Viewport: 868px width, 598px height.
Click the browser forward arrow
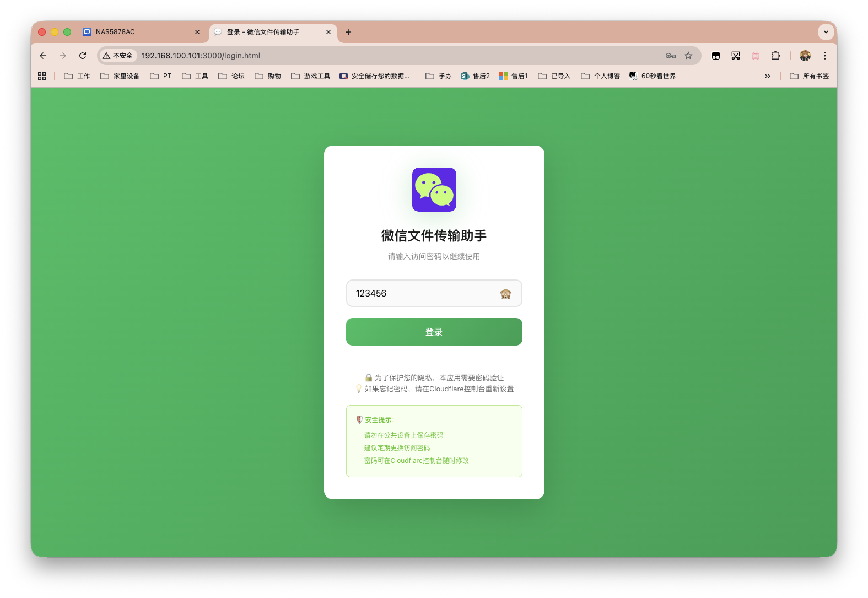(63, 56)
